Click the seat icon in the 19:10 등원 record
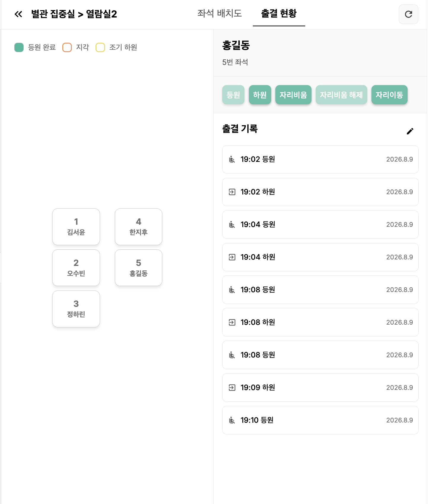The height and width of the screenshot is (504, 429). point(232,420)
